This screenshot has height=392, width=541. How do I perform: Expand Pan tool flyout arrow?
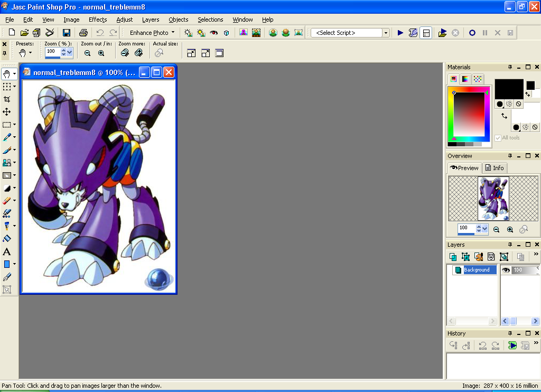[x=14, y=73]
